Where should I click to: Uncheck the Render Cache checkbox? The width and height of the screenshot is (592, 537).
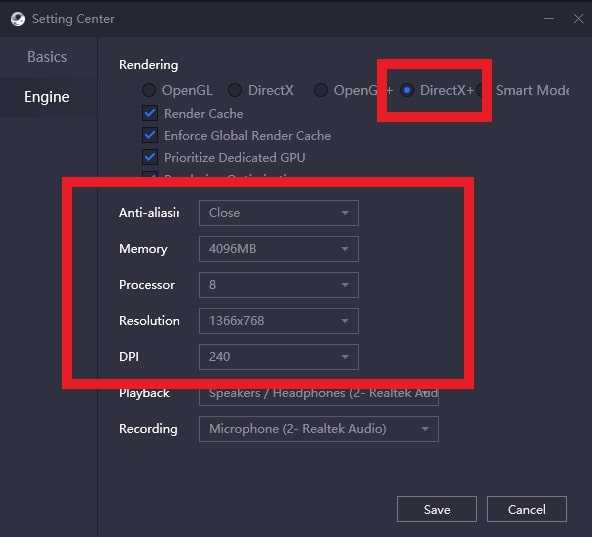(x=150, y=113)
